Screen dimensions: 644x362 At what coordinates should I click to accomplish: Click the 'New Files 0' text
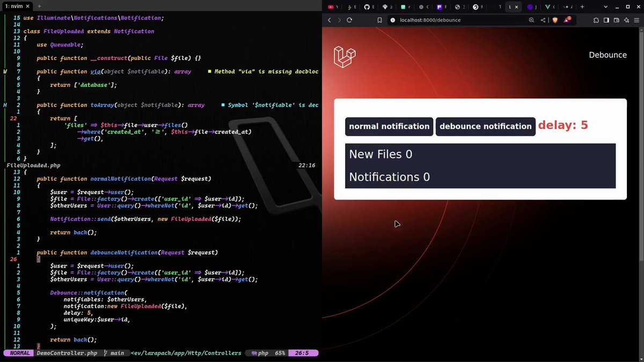point(380,154)
